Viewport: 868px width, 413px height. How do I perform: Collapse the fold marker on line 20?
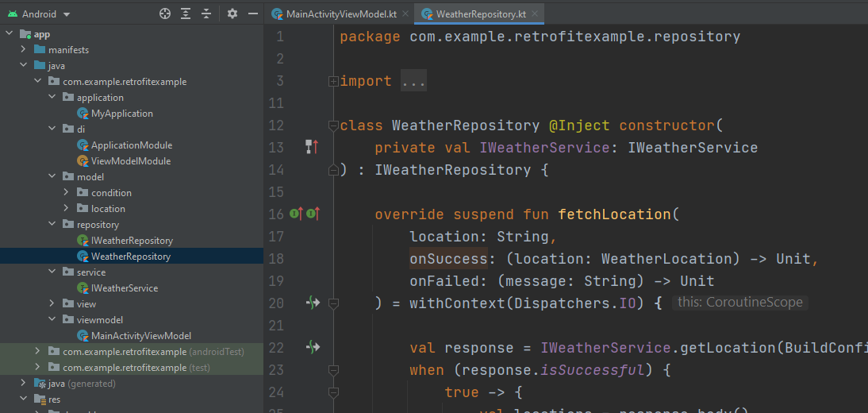coord(333,303)
